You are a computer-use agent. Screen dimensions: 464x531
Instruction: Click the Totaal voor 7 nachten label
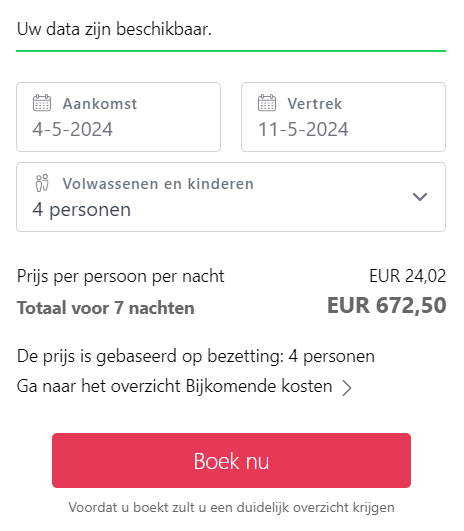[106, 308]
